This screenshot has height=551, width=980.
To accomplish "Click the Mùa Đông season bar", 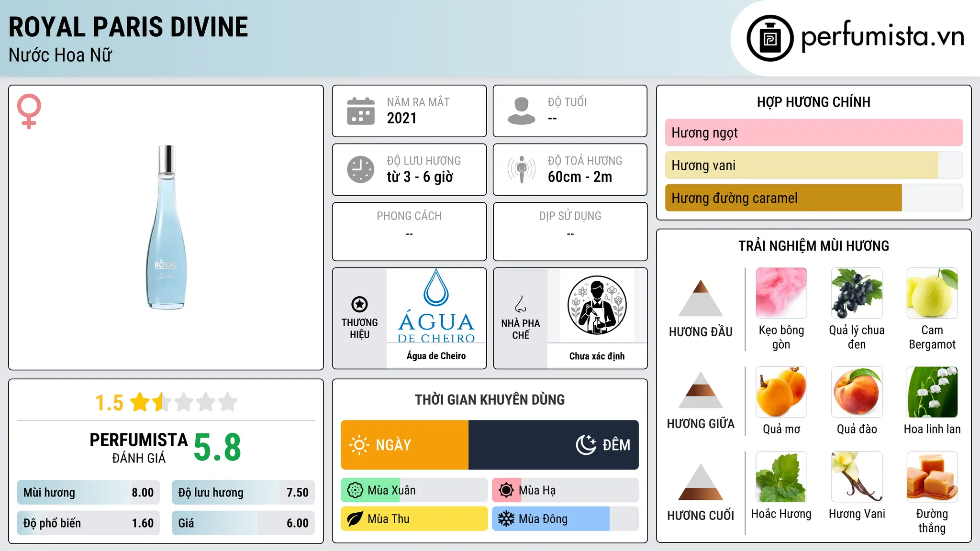I will pyautogui.click(x=565, y=519).
